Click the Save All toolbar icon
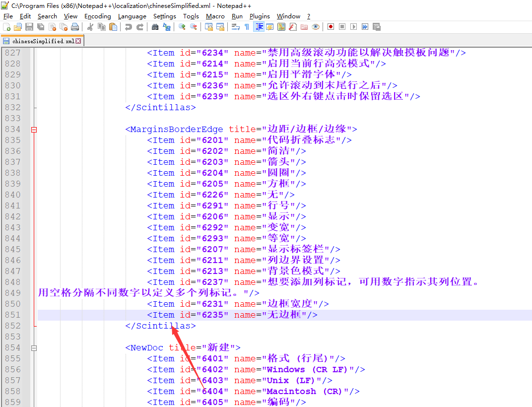The width and height of the screenshot is (532, 407). pos(41,27)
